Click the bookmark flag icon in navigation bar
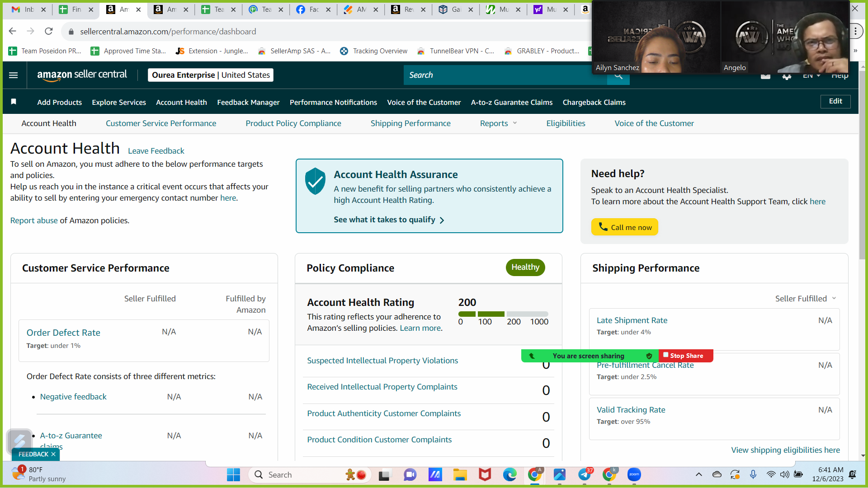The width and height of the screenshot is (868, 488). 14,102
